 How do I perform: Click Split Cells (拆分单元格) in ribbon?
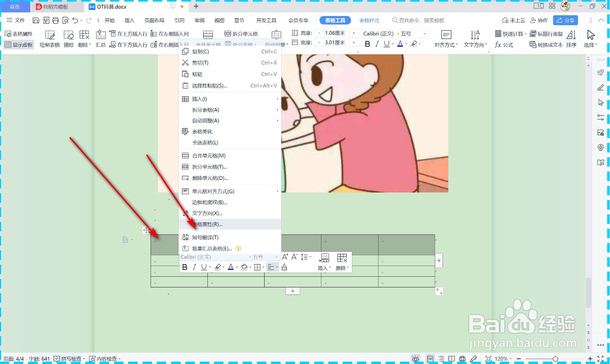241,34
